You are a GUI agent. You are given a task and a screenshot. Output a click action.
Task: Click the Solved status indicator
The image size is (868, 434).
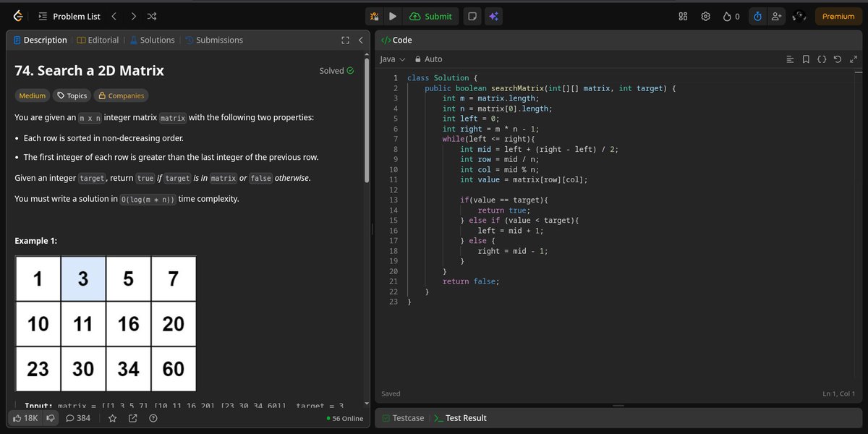pyautogui.click(x=336, y=71)
